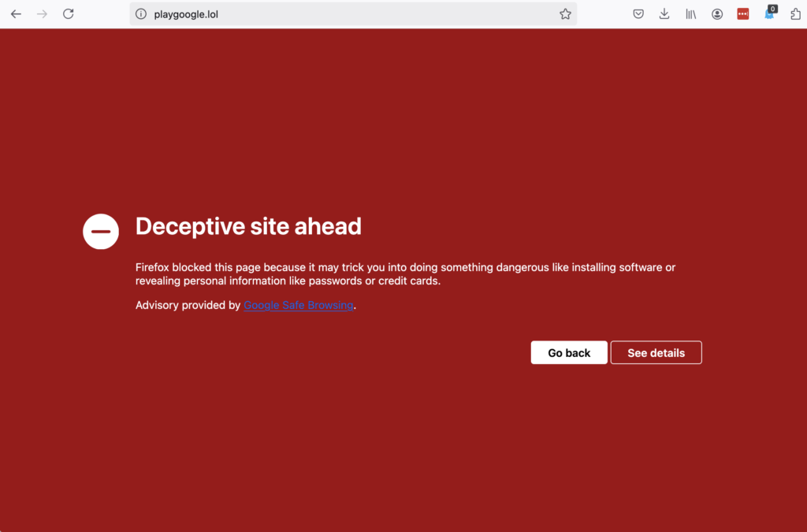Reload the current page
Viewport: 807px width, 532px height.
pos(69,14)
